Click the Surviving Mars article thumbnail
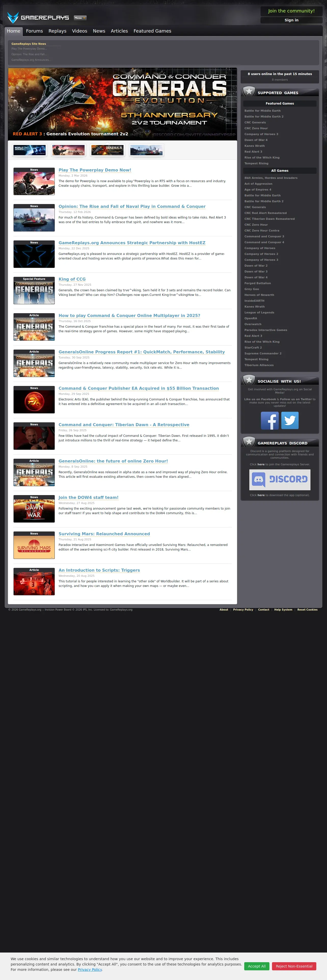Screen dimensions: 327x980 [x=34, y=545]
